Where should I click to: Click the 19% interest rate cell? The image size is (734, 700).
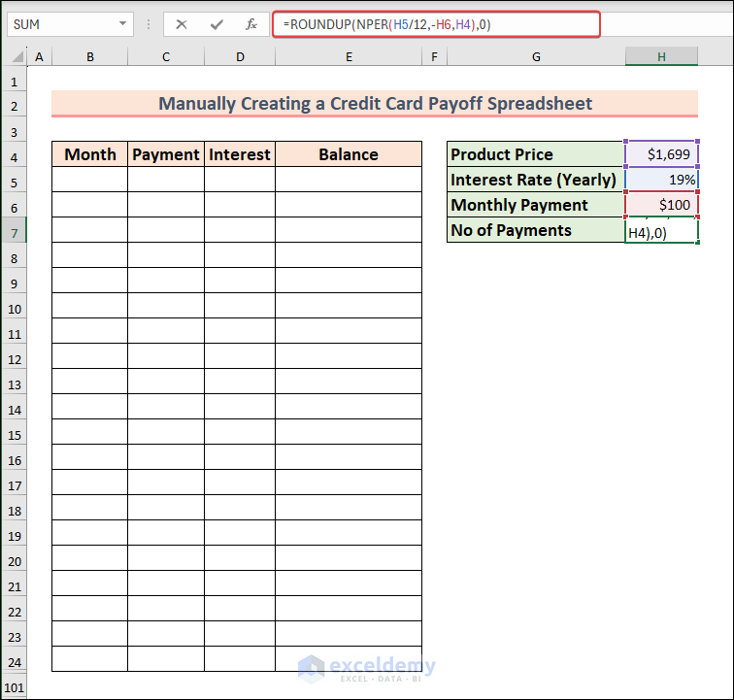661,180
